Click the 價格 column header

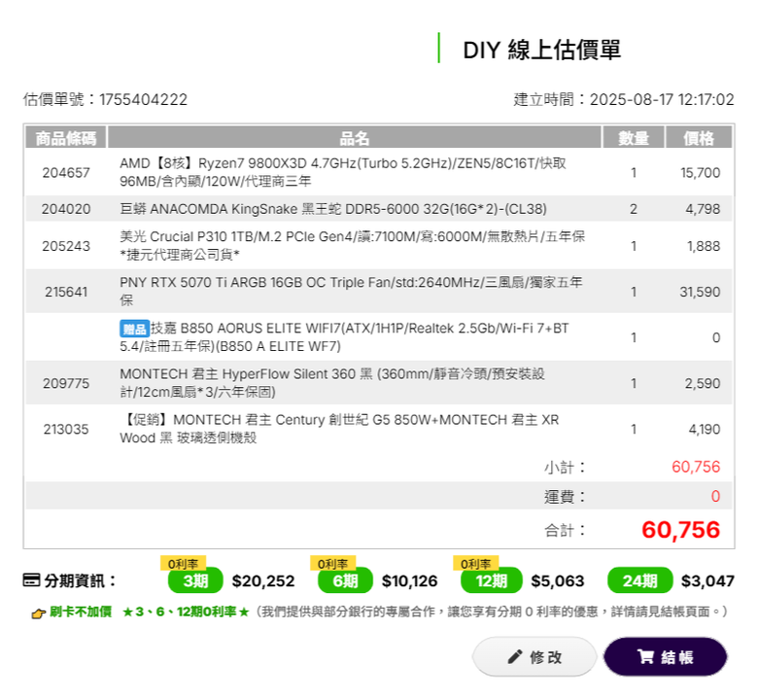click(x=699, y=138)
